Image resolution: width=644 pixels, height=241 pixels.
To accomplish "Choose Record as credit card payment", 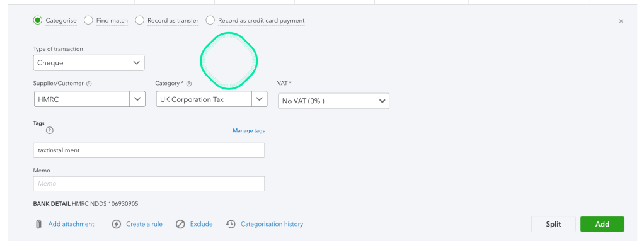I will point(210,20).
